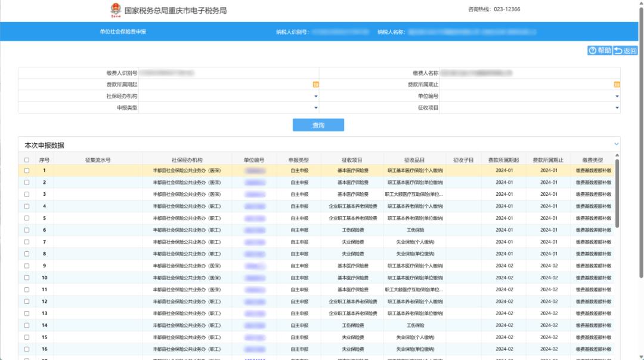Open calendar picker for 费款所属期止
644x360 pixels.
(617, 85)
